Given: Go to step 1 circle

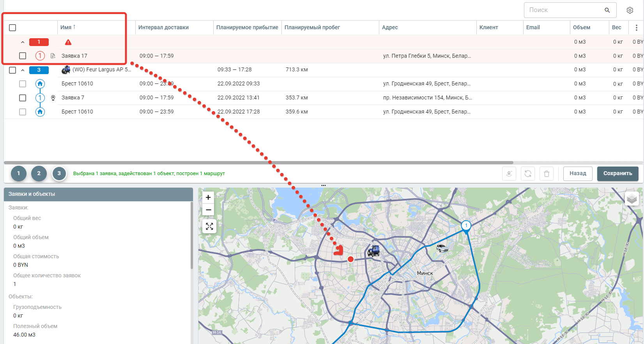Looking at the screenshot, I should click(x=18, y=174).
